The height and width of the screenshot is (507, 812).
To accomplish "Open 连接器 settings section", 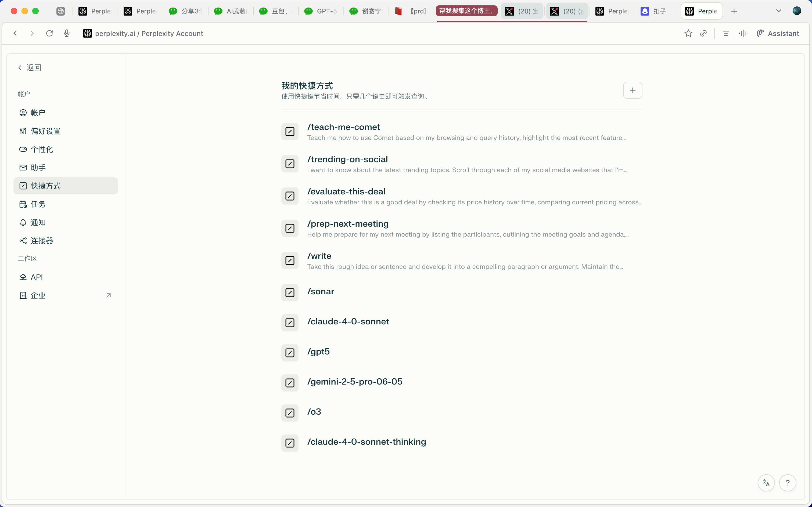I will coord(66,241).
